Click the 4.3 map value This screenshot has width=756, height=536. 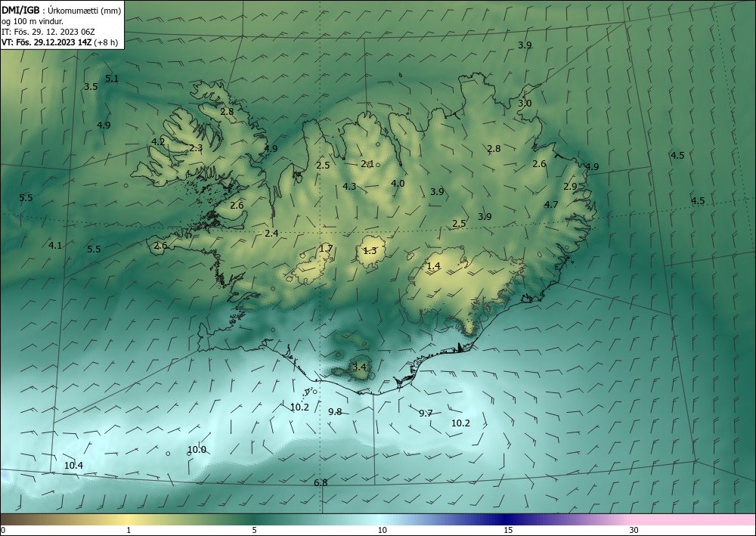[349, 186]
